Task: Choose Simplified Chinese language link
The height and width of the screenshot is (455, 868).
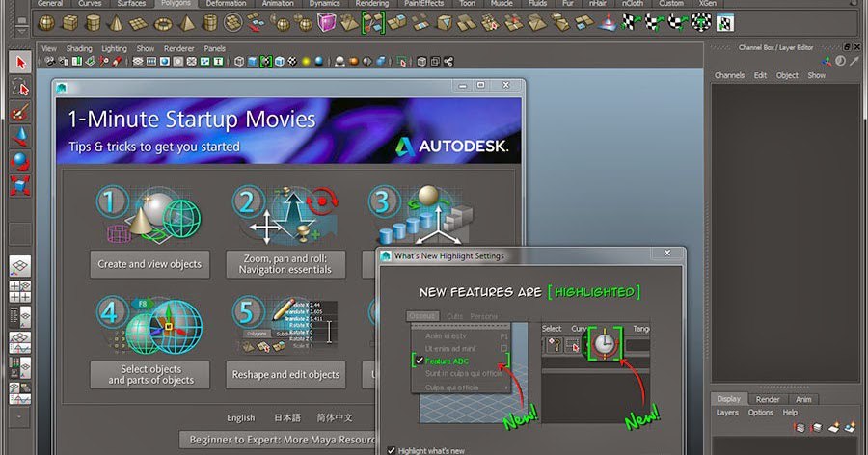Action: point(335,418)
